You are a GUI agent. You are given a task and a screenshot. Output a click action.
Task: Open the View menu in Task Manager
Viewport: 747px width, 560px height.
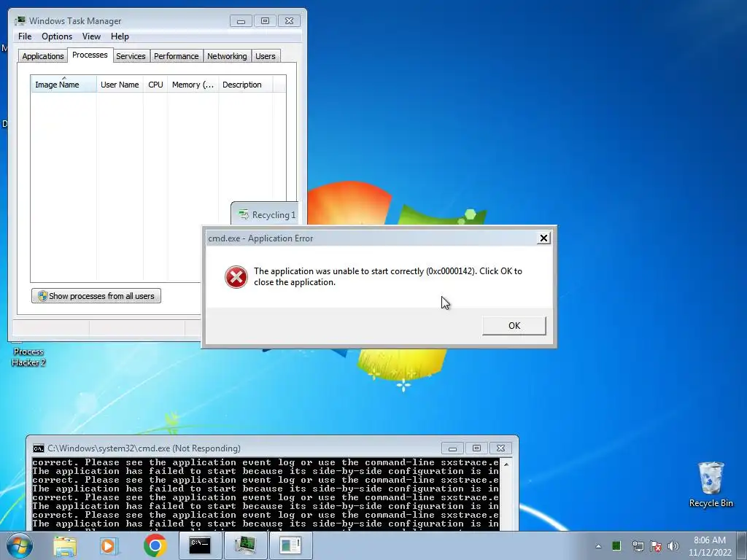click(91, 36)
